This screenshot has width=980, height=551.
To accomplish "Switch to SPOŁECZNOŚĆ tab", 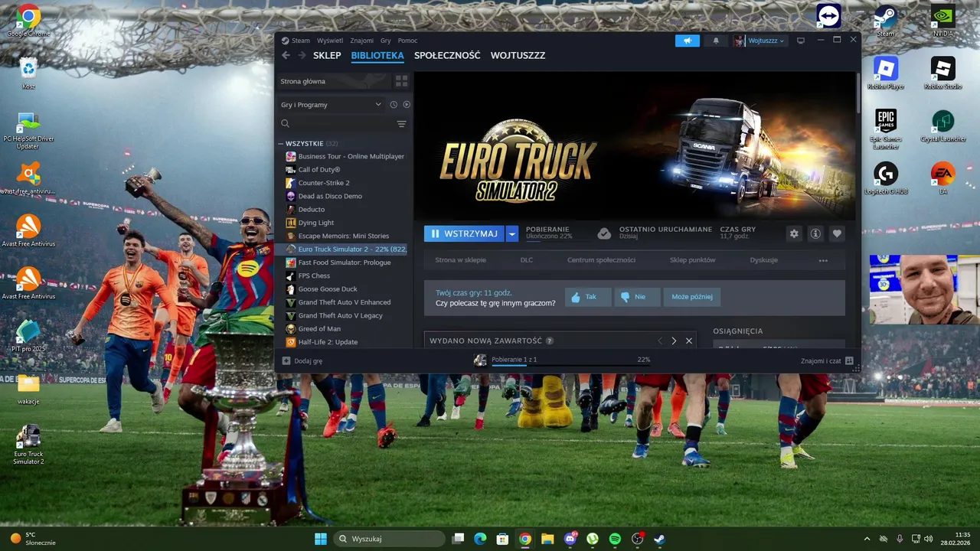I will 447,55.
